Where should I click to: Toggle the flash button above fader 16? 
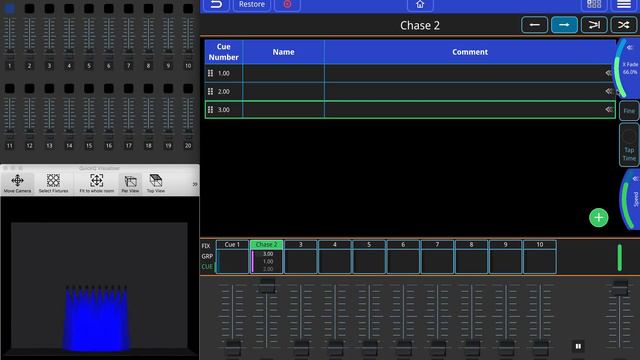109,89
